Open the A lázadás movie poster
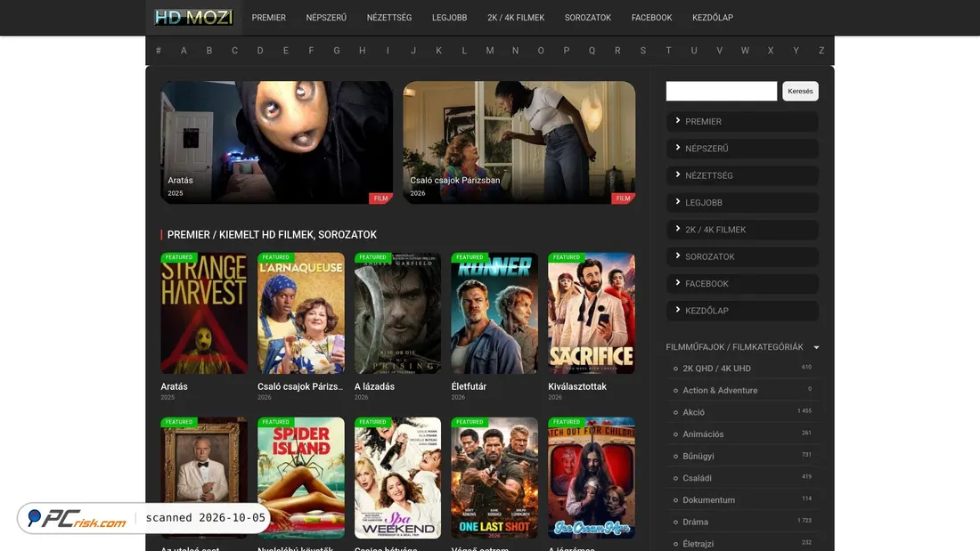Viewport: 980px width, 551px height. [397, 313]
